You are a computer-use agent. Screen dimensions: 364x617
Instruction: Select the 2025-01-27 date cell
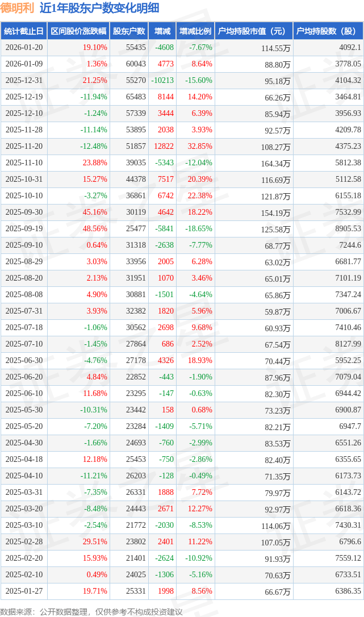[x=24, y=591]
